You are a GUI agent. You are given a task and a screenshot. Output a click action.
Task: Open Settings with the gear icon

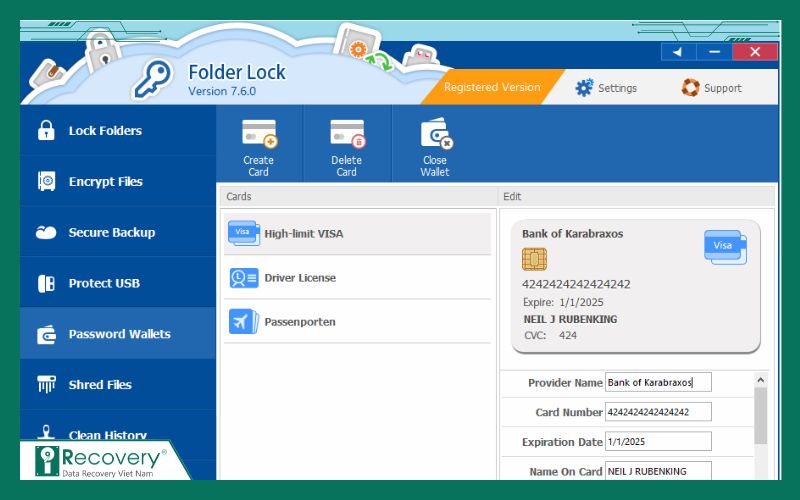(584, 88)
